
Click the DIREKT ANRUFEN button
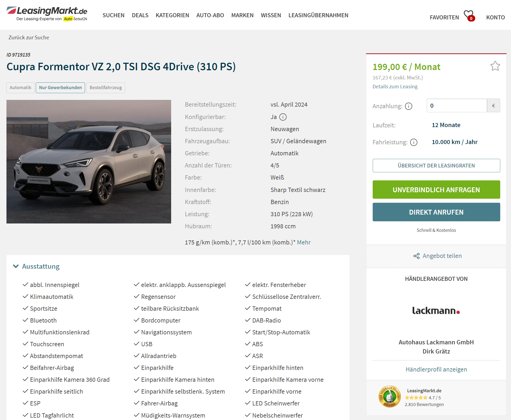click(436, 212)
